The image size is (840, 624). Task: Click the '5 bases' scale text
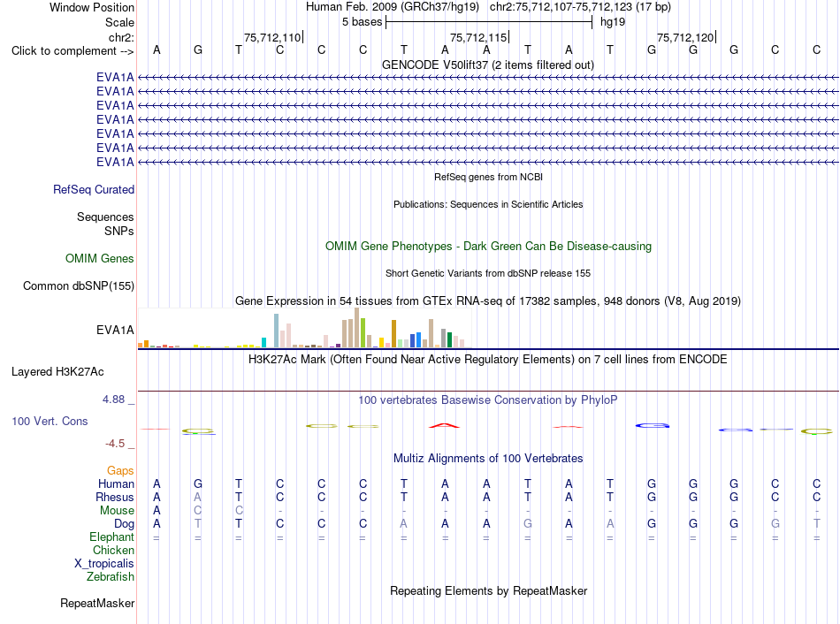click(x=363, y=22)
